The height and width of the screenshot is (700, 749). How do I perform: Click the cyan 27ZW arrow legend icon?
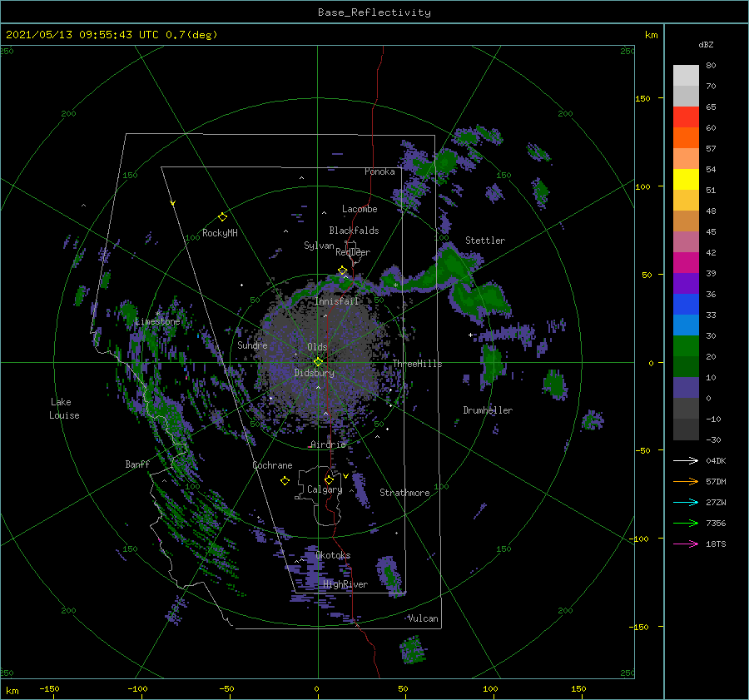pyautogui.click(x=686, y=502)
